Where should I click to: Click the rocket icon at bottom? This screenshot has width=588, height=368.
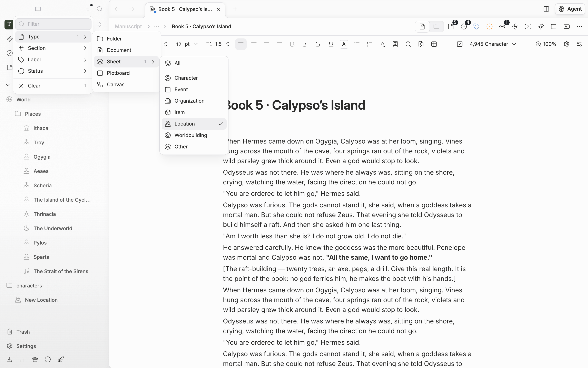click(61, 359)
